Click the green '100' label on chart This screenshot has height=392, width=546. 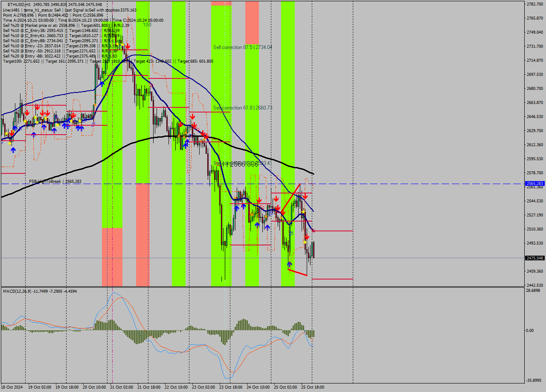tap(147, 25)
